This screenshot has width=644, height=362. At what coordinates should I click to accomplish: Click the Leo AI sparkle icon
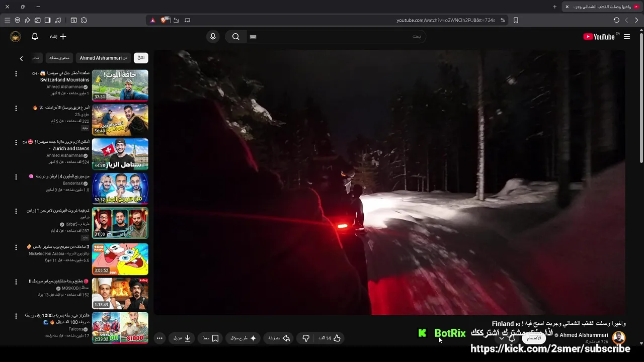[27, 20]
